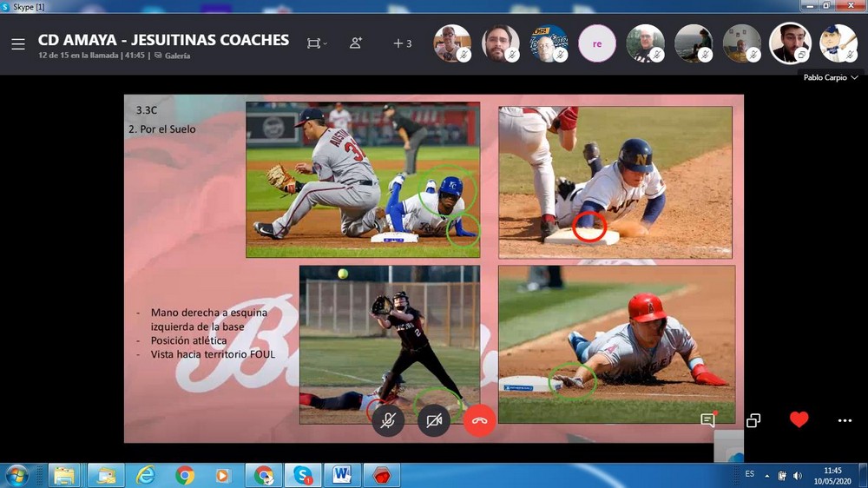
Task: Click the CD AMAYA - JESUITINAS COACHES title
Action: pos(163,40)
